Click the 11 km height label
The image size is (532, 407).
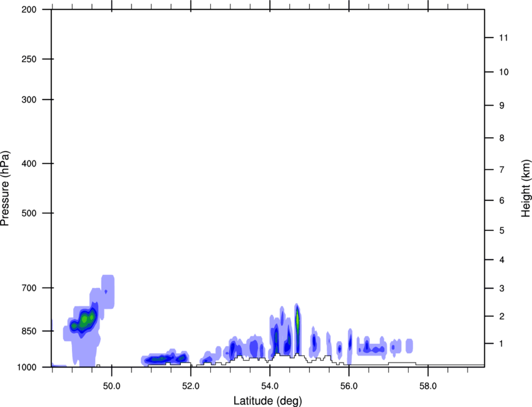[x=504, y=38]
